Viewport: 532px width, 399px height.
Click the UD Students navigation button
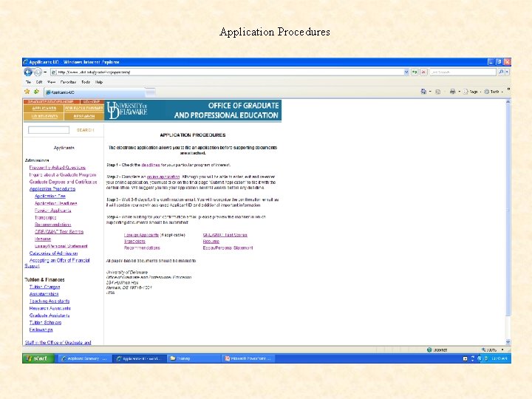click(x=44, y=116)
